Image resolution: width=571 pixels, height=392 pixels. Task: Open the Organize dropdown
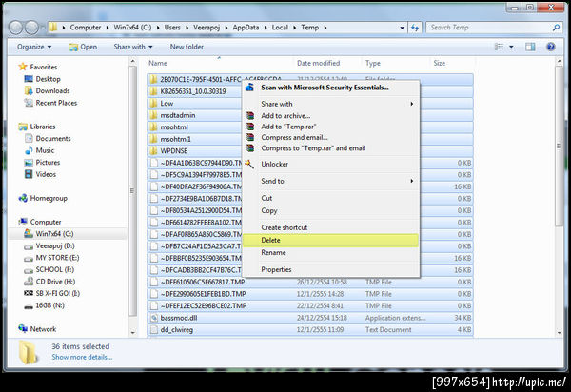[x=34, y=47]
